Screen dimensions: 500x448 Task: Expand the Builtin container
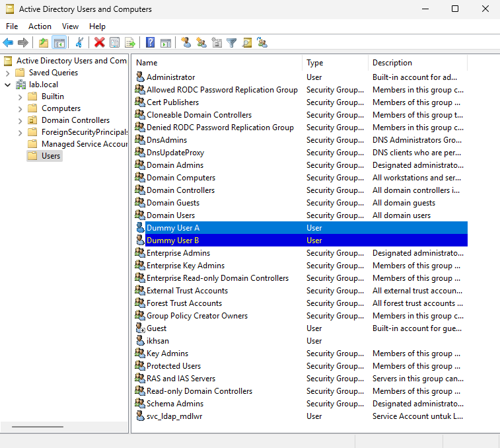click(x=20, y=96)
